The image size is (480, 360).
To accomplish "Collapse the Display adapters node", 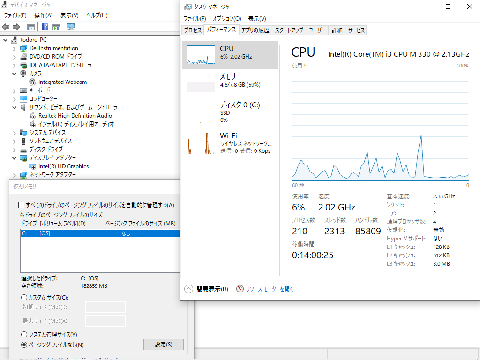I will pos(14,158).
